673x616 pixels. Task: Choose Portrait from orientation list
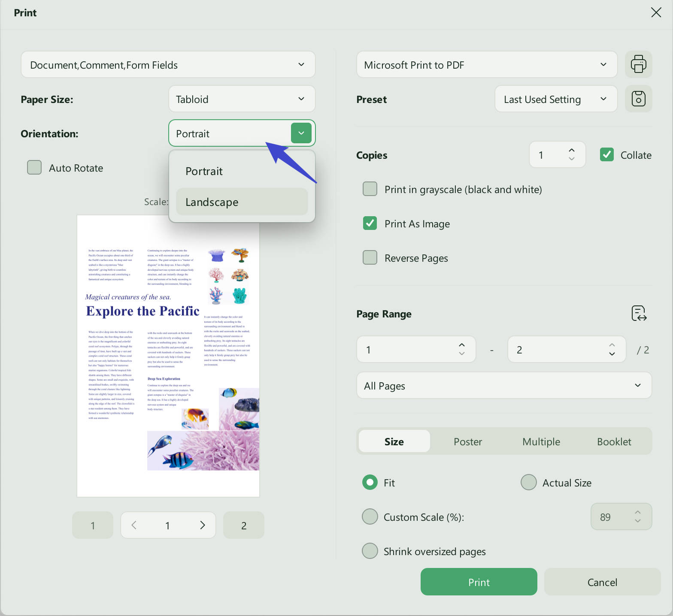(242, 171)
